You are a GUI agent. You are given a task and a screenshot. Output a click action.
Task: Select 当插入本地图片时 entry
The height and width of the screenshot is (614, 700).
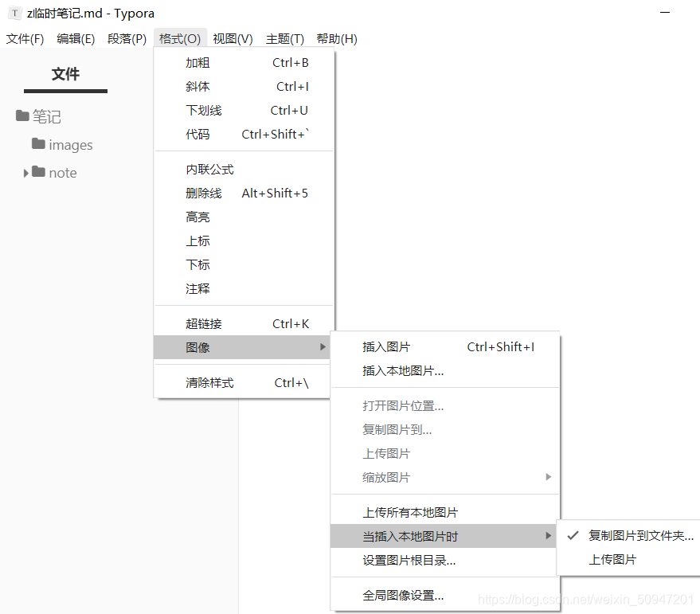444,536
